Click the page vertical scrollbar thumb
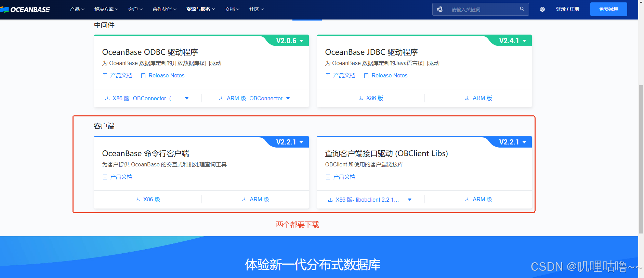Screen dimensions: 644x278 641,159
